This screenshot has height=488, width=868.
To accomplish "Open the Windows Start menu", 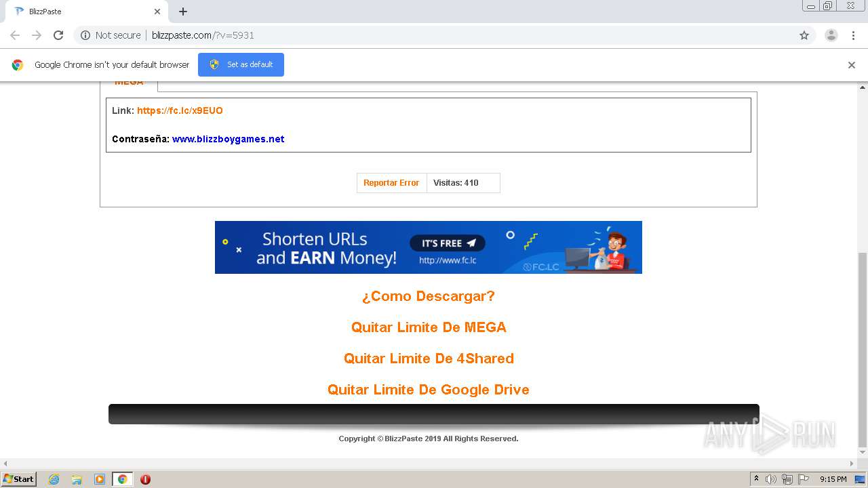I will 19,479.
